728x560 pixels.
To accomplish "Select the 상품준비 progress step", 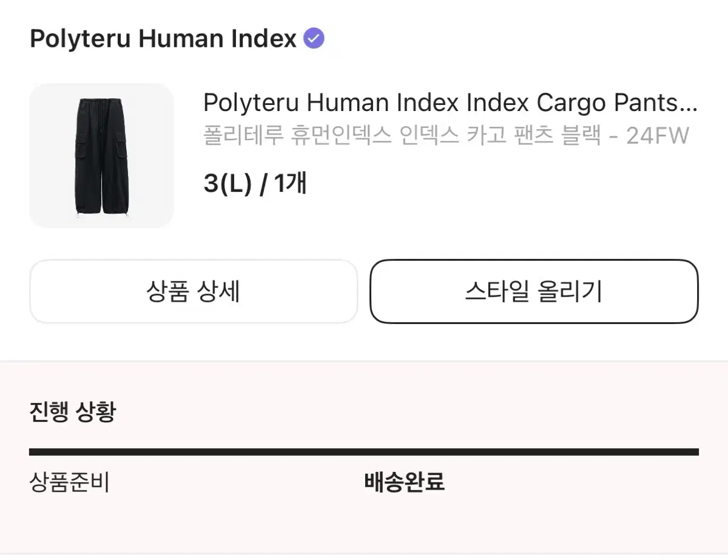I will pyautogui.click(x=69, y=482).
